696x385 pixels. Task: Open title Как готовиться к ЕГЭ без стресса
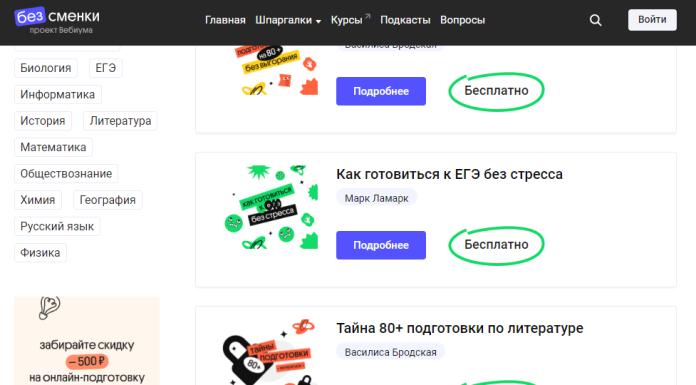point(449,174)
